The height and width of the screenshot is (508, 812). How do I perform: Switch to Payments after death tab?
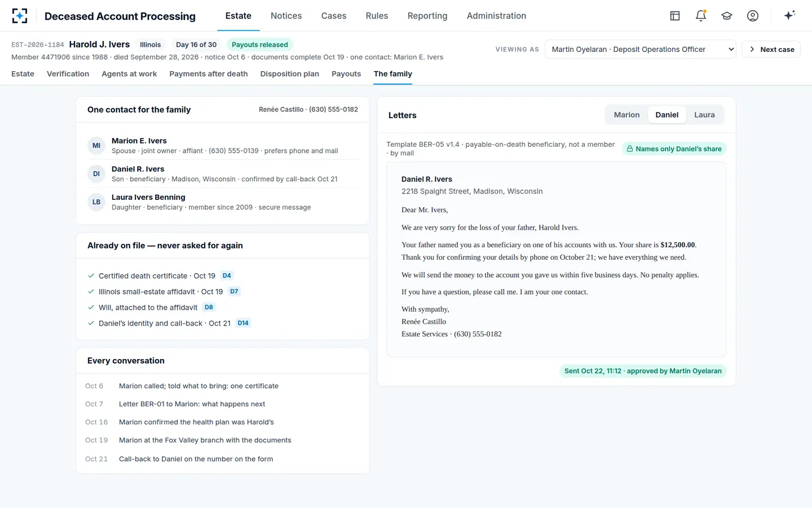click(x=209, y=74)
